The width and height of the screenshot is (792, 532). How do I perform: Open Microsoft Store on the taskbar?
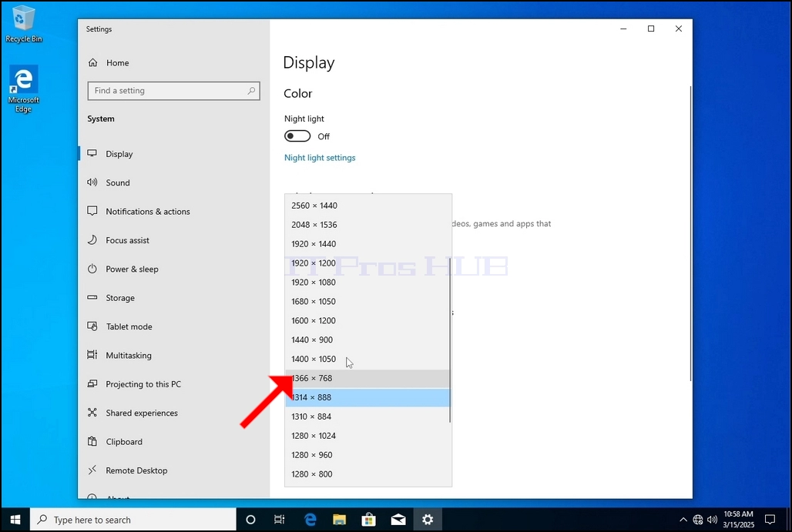pyautogui.click(x=369, y=520)
